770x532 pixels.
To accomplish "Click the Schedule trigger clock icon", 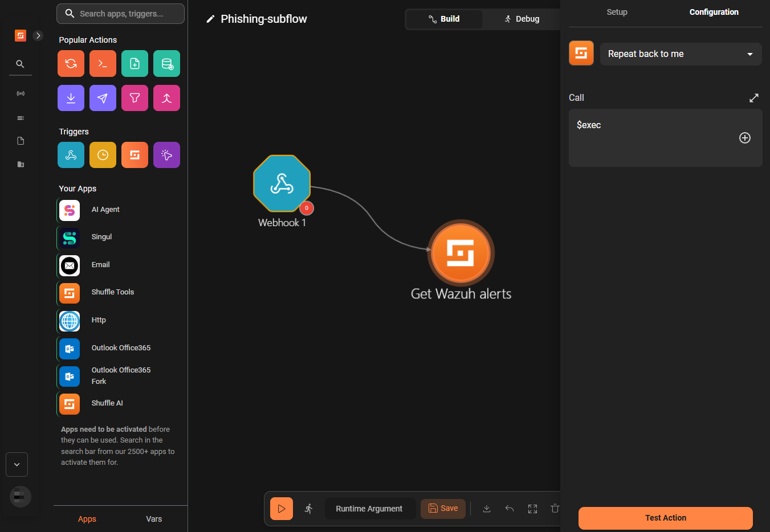I will click(x=103, y=154).
